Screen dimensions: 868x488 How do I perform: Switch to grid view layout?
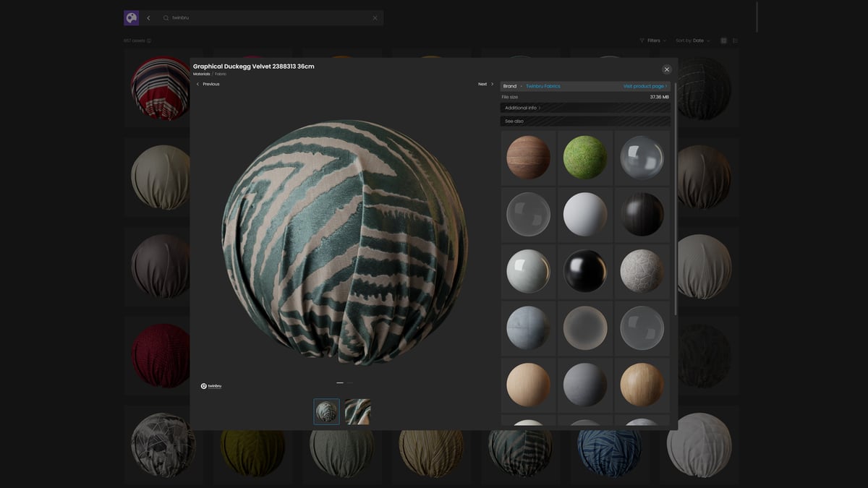pos(723,40)
